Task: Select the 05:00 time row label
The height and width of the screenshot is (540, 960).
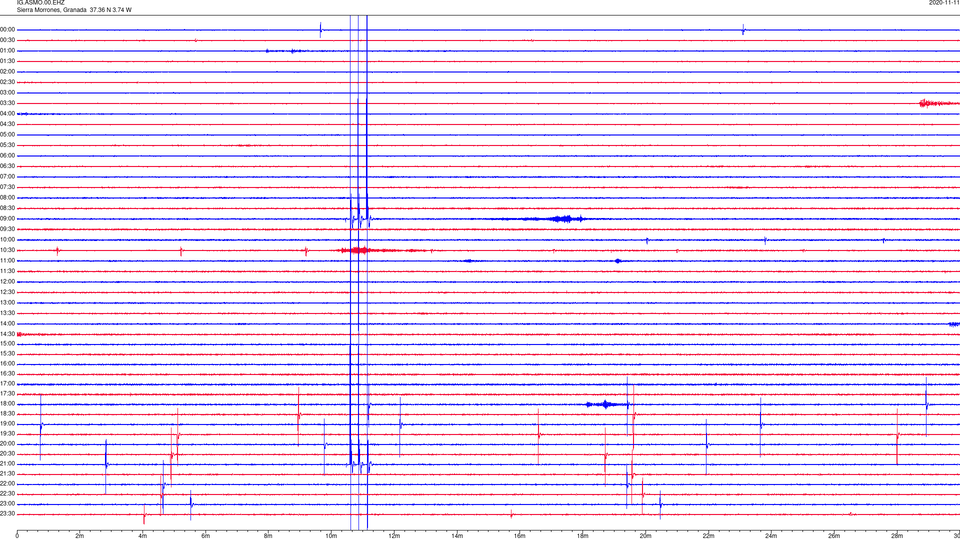Action: 8,135
